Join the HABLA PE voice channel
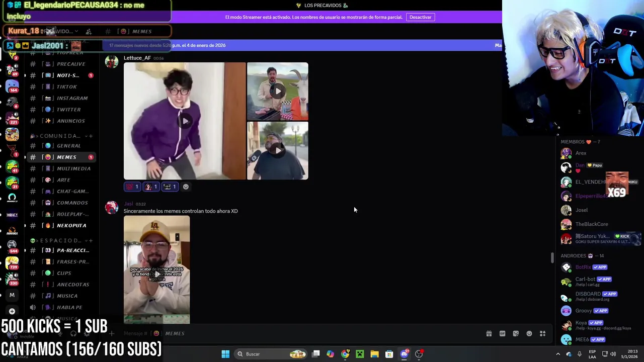Screen dimensions: 644x362 pos(61,307)
